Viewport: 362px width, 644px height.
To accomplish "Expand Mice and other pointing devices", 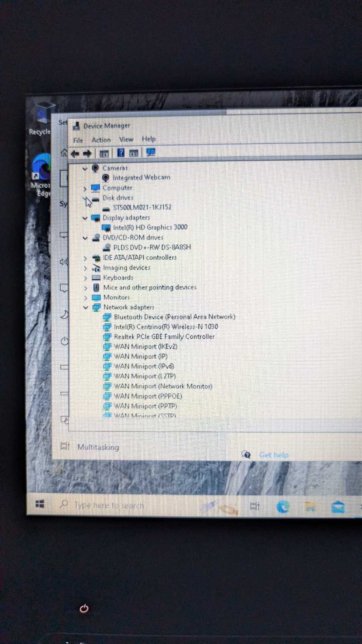I will pos(85,288).
